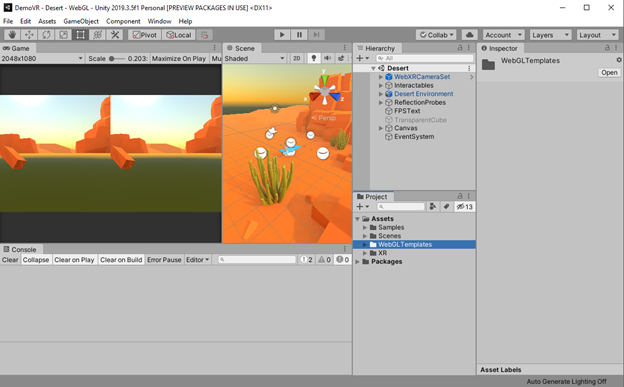Click the Play button
Image resolution: width=624 pixels, height=387 pixels.
pos(282,35)
